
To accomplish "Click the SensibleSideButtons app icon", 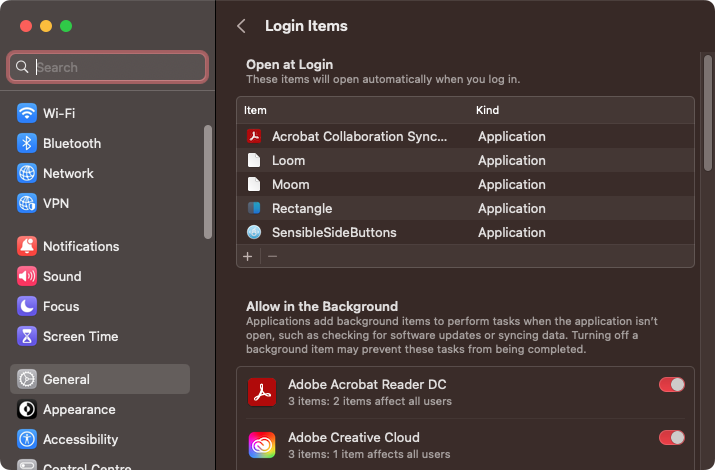I will (254, 232).
